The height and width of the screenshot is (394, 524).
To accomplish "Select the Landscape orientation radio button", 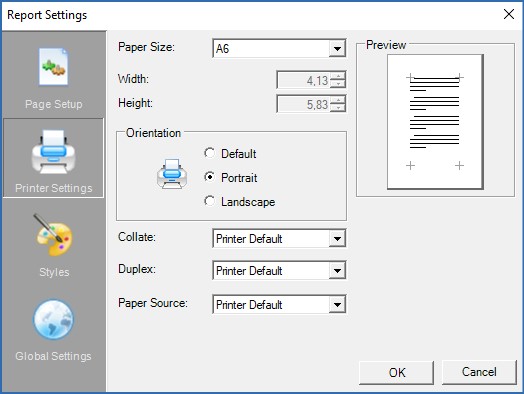I will (x=210, y=201).
